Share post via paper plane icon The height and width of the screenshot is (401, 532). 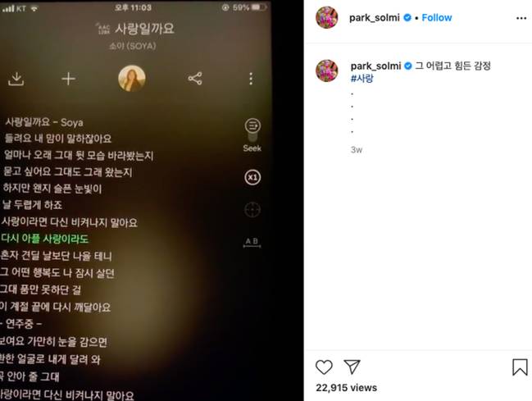tap(352, 367)
